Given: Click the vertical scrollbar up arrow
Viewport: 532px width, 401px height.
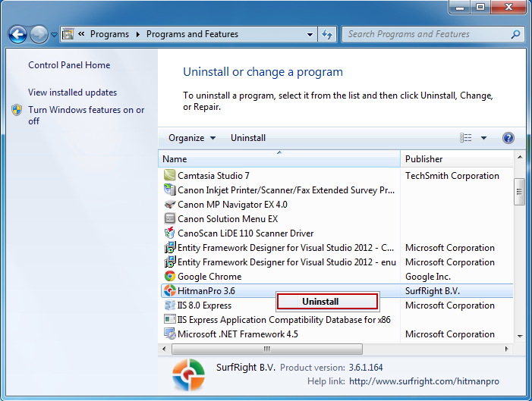Looking at the screenshot, I should point(519,157).
